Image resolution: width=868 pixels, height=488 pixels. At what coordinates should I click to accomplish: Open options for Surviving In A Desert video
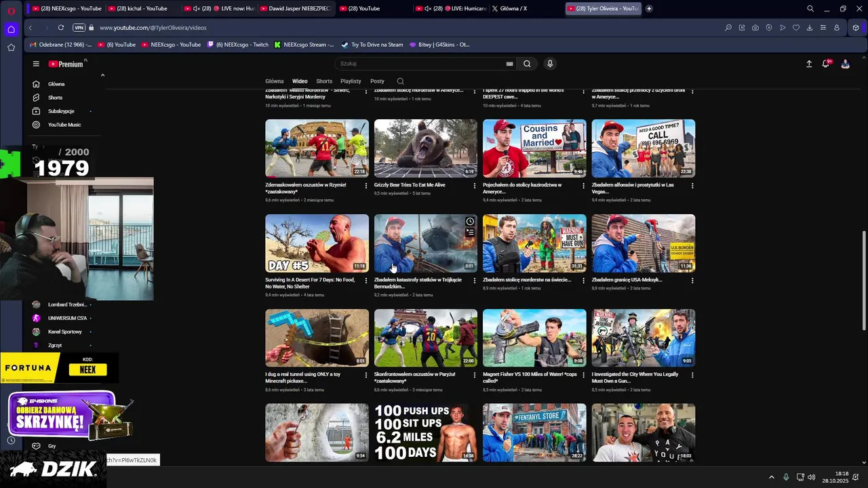coord(366,280)
